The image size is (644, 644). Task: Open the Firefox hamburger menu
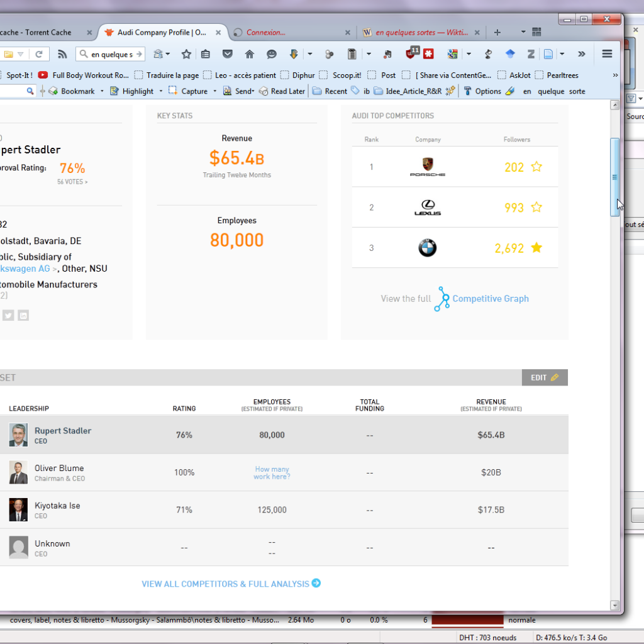pos(607,54)
